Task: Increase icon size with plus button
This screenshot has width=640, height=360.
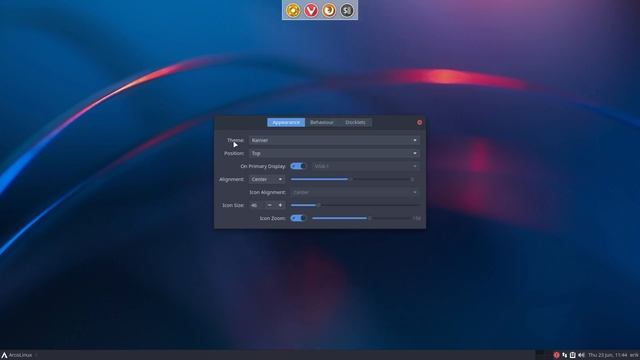Action: tap(280, 205)
